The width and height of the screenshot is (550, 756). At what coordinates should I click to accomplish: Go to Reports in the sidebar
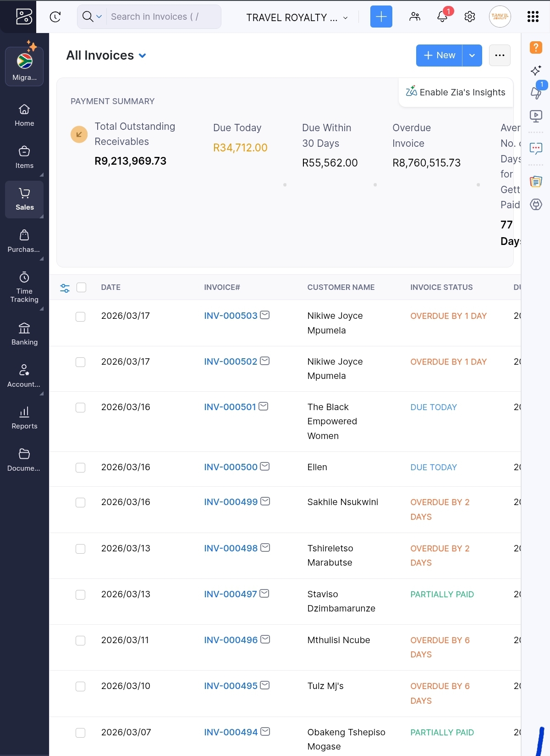pos(24,418)
